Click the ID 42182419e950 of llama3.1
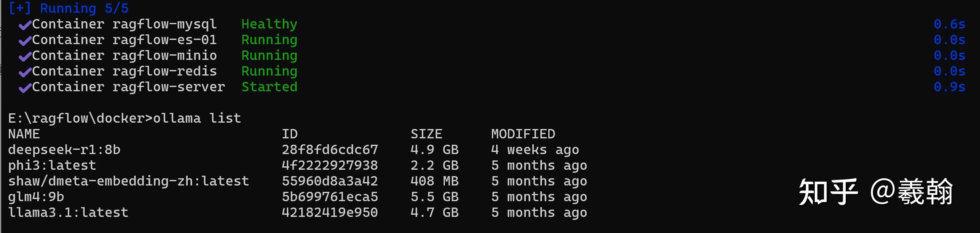Image resolution: width=980 pixels, height=233 pixels. 330,213
